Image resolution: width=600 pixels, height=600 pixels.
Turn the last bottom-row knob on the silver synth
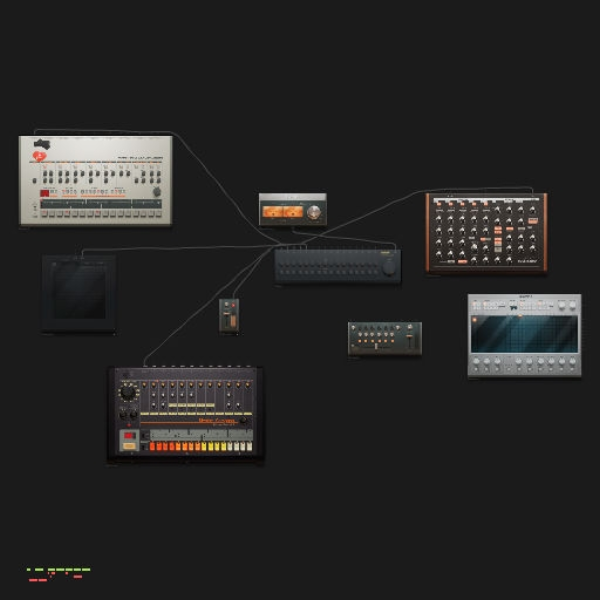tap(572, 361)
